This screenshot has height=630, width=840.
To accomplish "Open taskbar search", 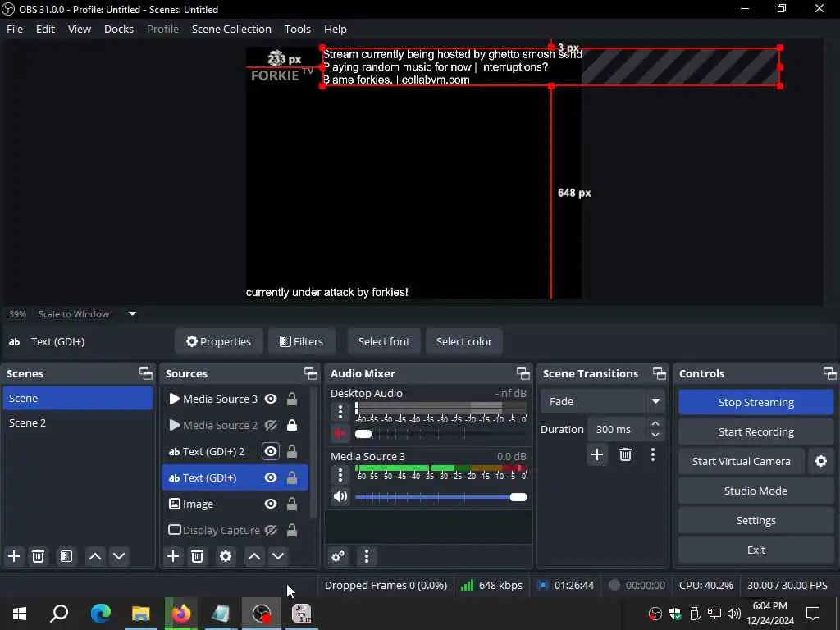I will click(59, 614).
